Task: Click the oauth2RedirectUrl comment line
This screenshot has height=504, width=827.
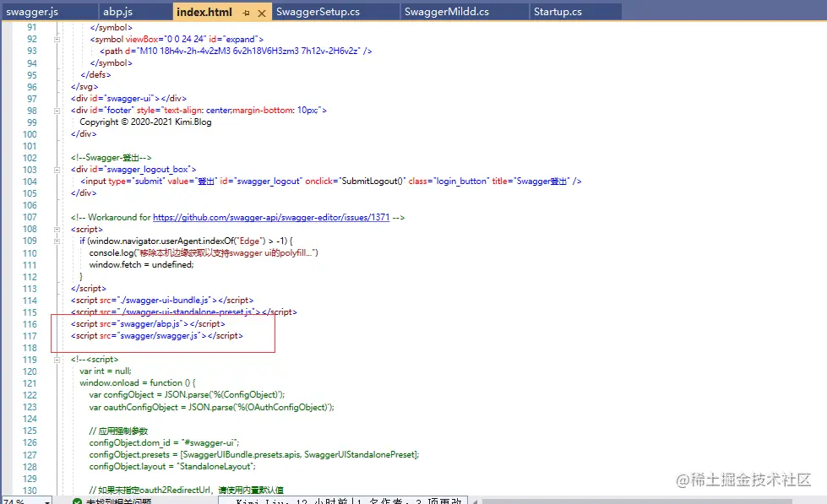Action: pos(186,490)
